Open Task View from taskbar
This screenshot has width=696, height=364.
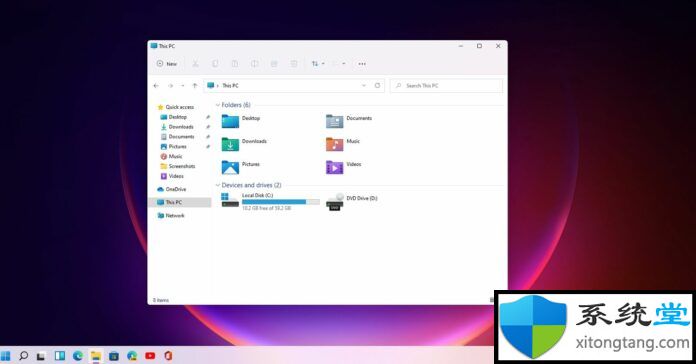(41, 356)
